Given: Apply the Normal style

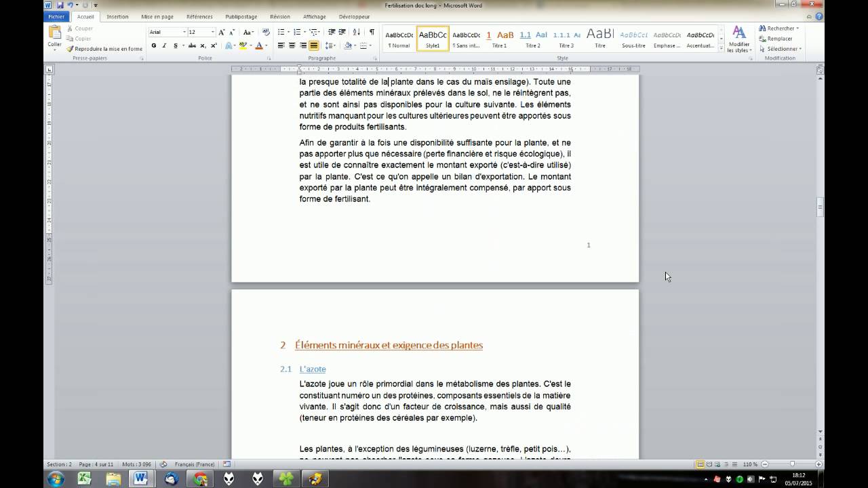Looking at the screenshot, I should tap(399, 39).
